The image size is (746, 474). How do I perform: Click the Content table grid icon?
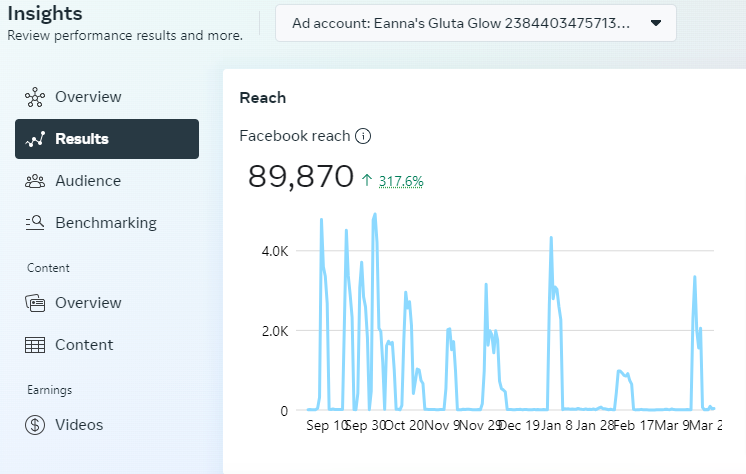click(x=35, y=345)
